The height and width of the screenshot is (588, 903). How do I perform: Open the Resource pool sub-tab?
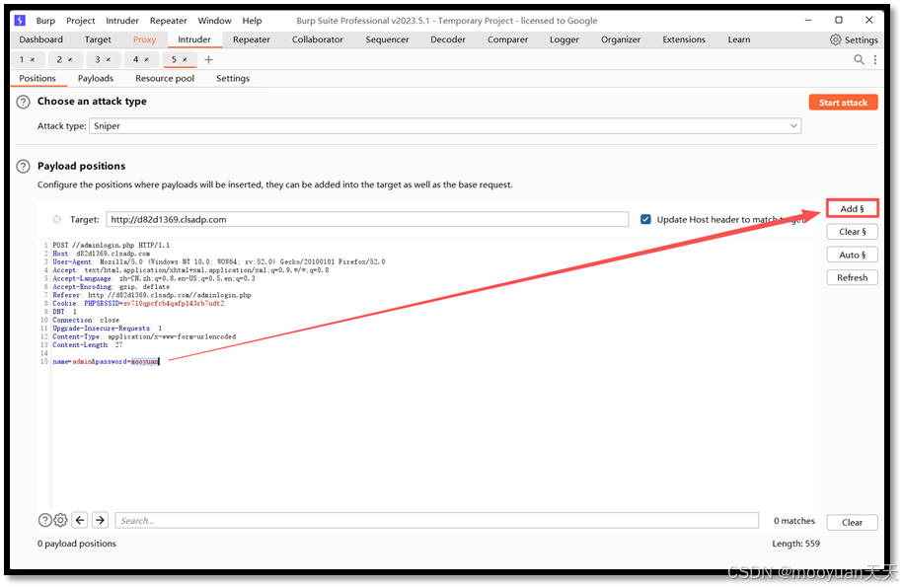point(165,78)
